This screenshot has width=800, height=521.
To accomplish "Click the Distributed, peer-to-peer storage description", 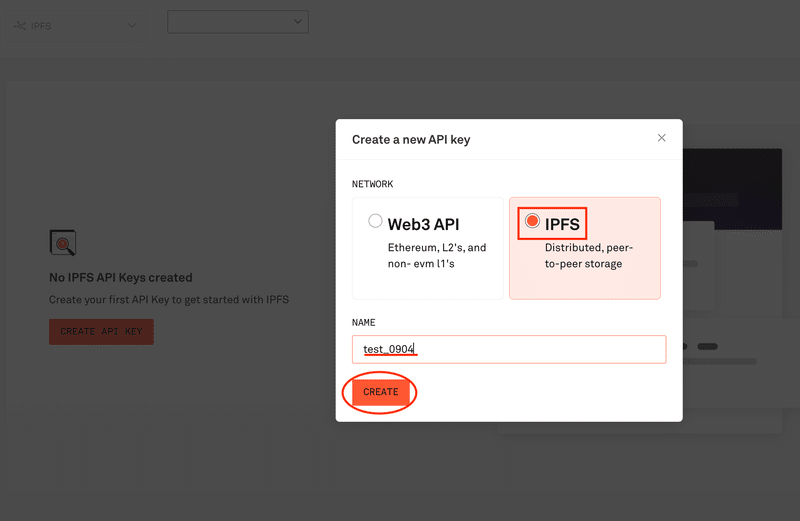I will [588, 256].
